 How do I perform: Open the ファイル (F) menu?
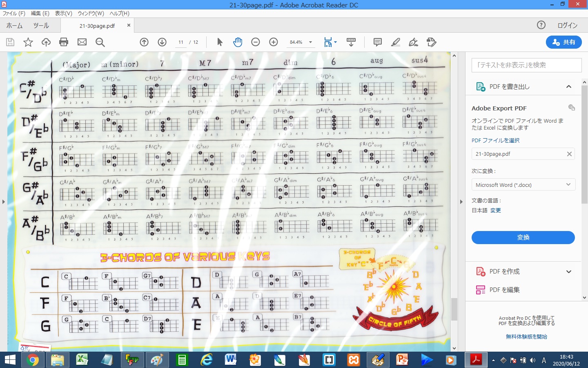pyautogui.click(x=14, y=13)
